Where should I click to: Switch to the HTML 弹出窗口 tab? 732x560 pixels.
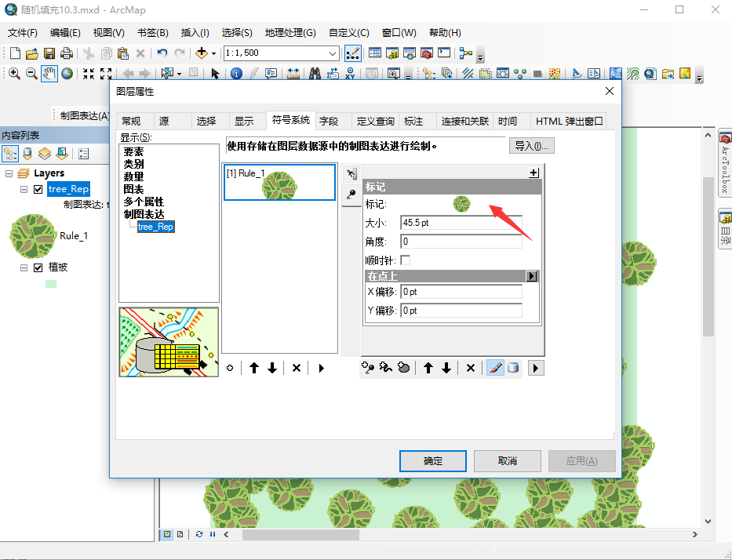(x=569, y=122)
